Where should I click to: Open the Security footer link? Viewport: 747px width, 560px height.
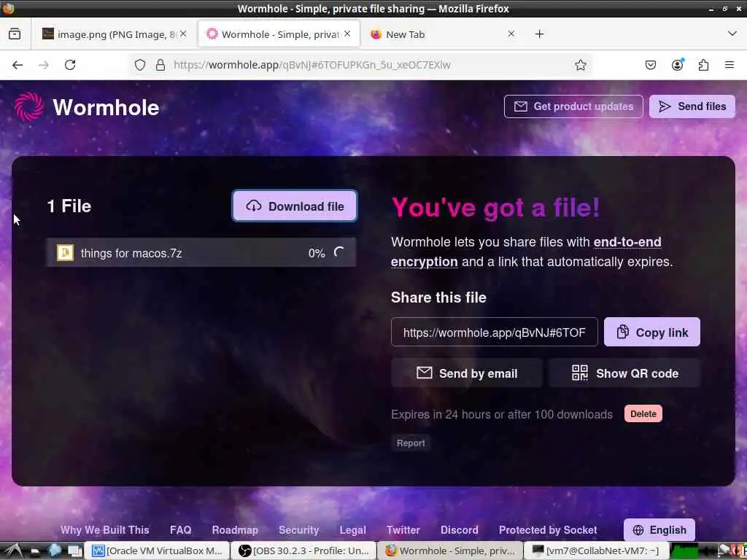coord(298,530)
